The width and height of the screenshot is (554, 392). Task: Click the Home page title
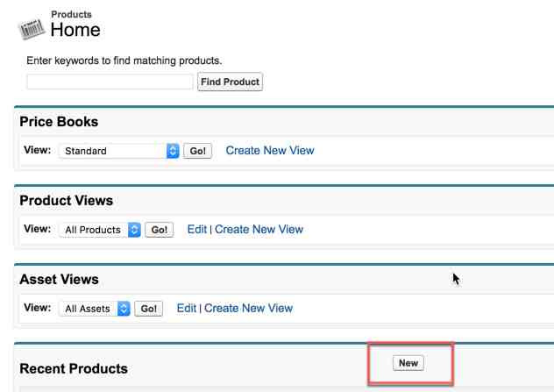click(75, 30)
